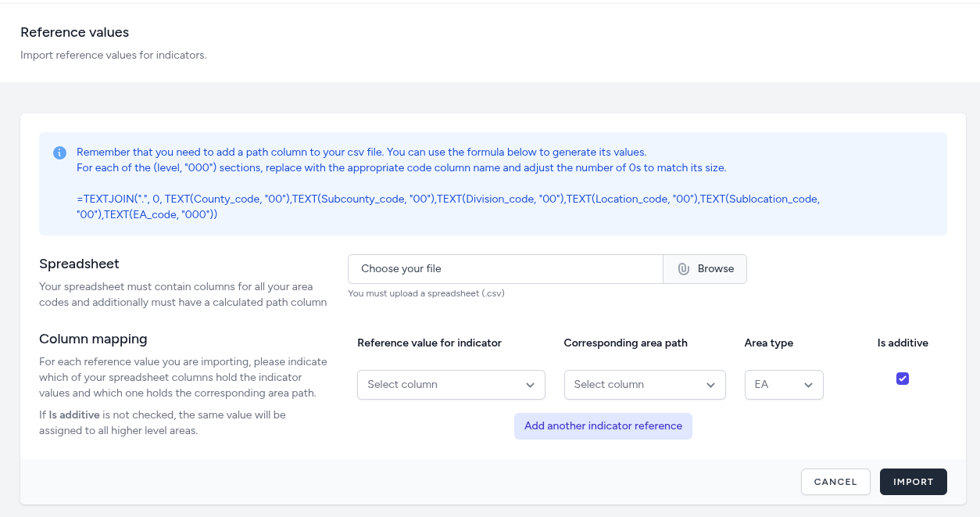Expand the Area type EA dropdown
The image size is (980, 517).
click(x=783, y=385)
